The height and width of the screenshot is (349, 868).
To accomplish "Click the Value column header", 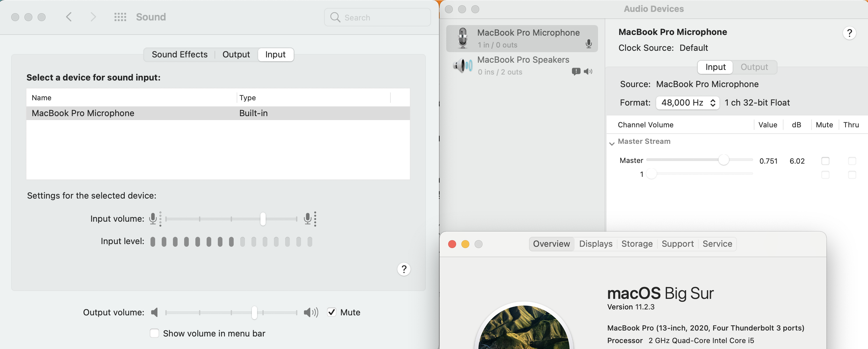I will pos(768,125).
